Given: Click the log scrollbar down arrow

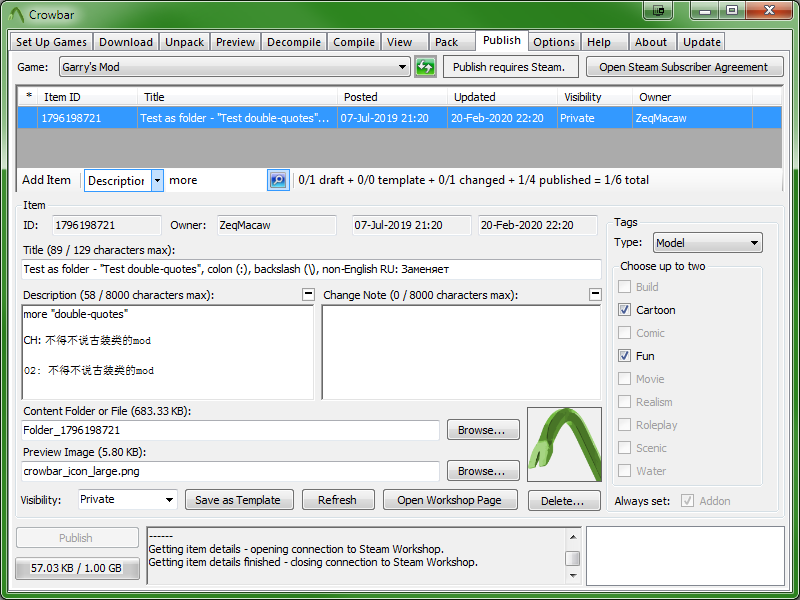Looking at the screenshot, I should click(x=573, y=576).
